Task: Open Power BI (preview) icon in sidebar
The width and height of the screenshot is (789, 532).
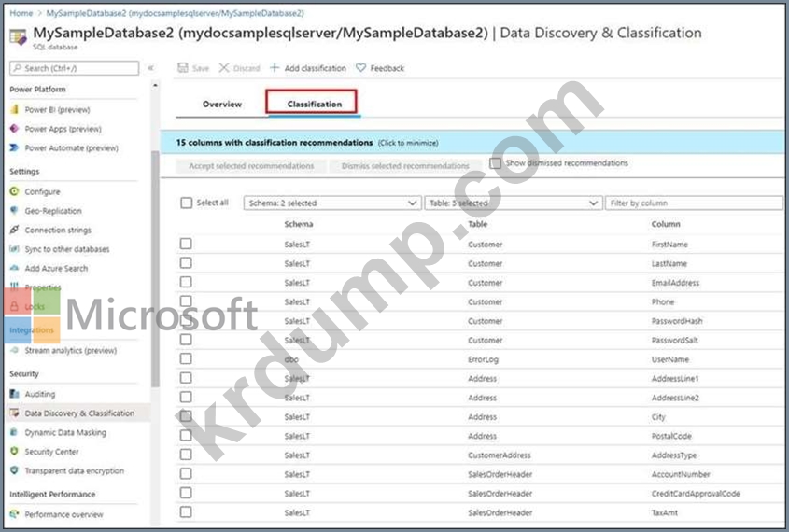Action: [15, 109]
